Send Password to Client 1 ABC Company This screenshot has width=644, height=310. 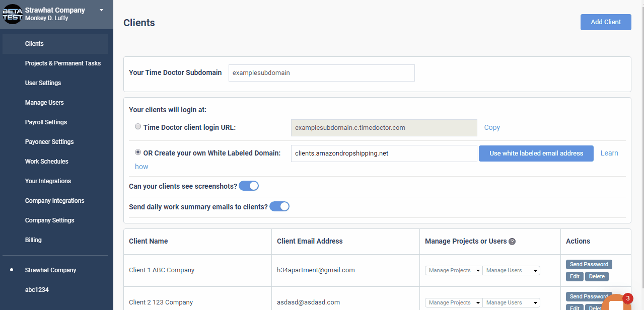coord(589,264)
